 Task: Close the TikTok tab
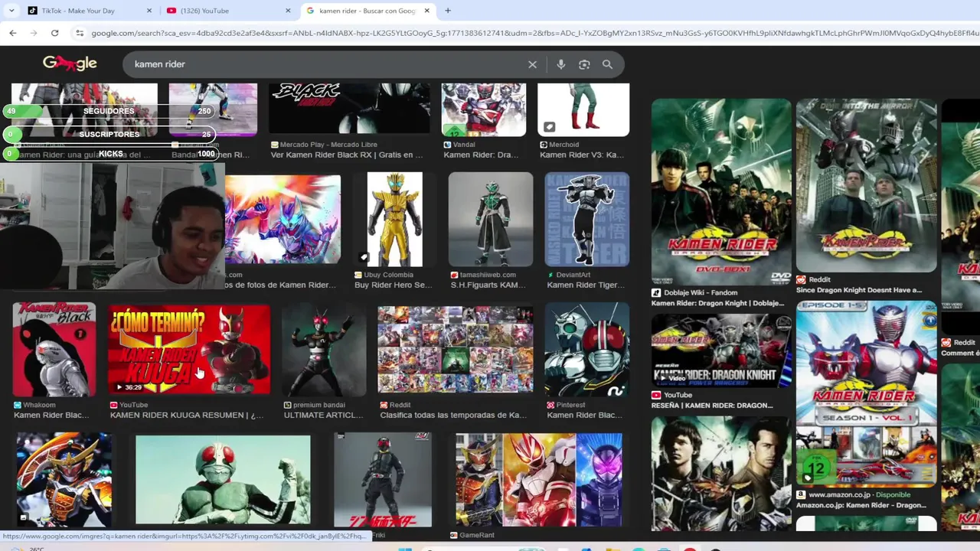[149, 11]
